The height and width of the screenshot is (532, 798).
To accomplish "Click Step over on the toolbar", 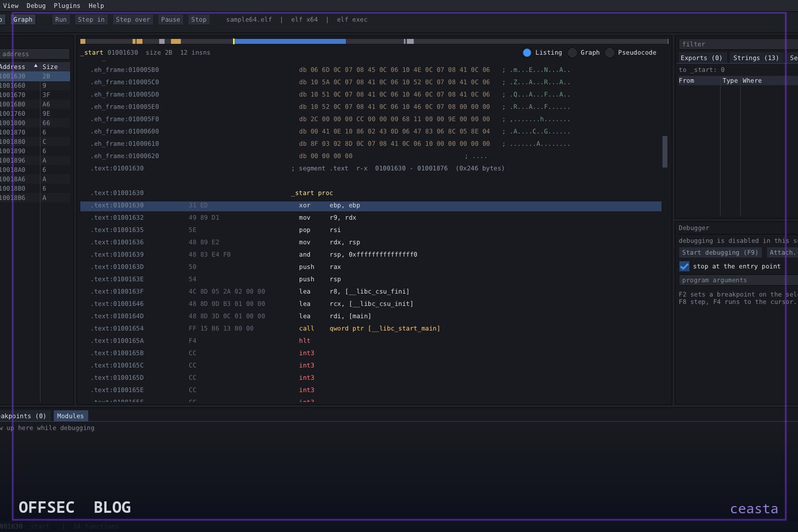I will (x=132, y=20).
